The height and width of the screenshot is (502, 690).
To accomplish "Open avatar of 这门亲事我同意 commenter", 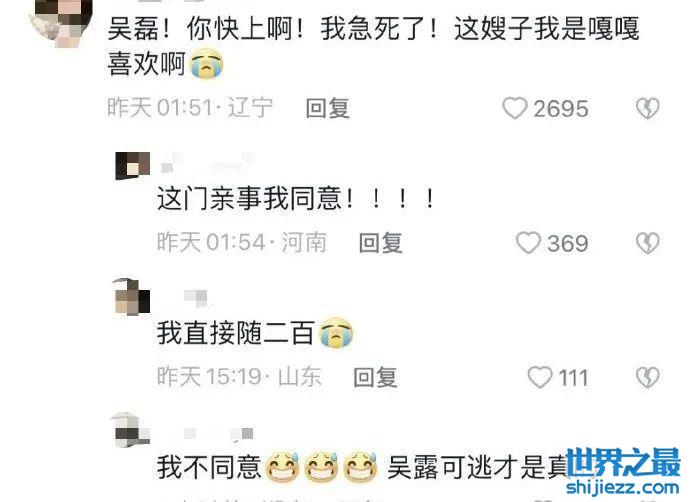I will pos(132,166).
